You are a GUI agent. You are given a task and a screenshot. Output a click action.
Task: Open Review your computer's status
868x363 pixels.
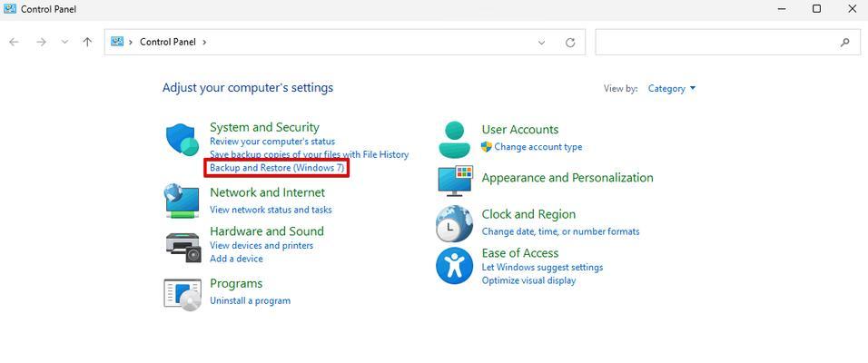[x=272, y=142]
